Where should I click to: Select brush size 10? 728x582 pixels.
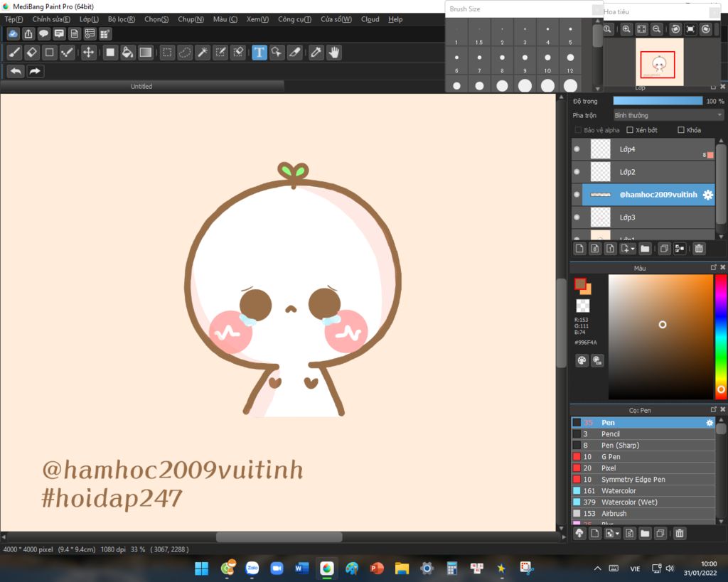(x=548, y=62)
